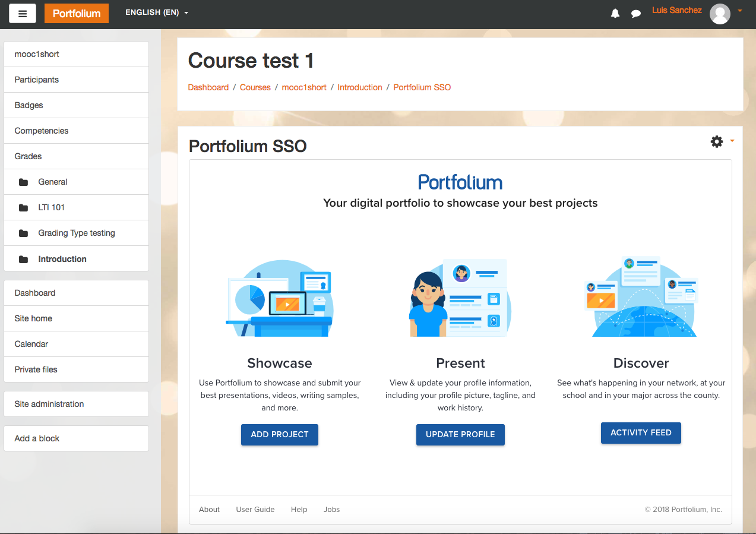This screenshot has height=534, width=756.
Task: Click the folder icon beside LTI 101
Action: 23,208
